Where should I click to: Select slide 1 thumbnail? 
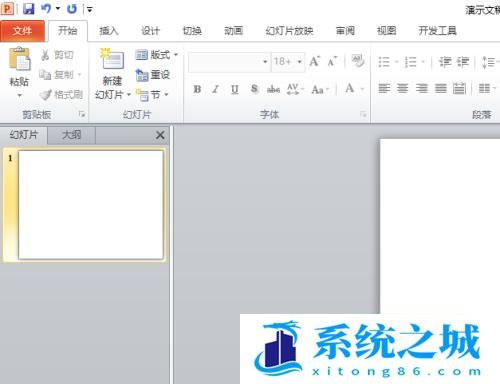coord(91,205)
